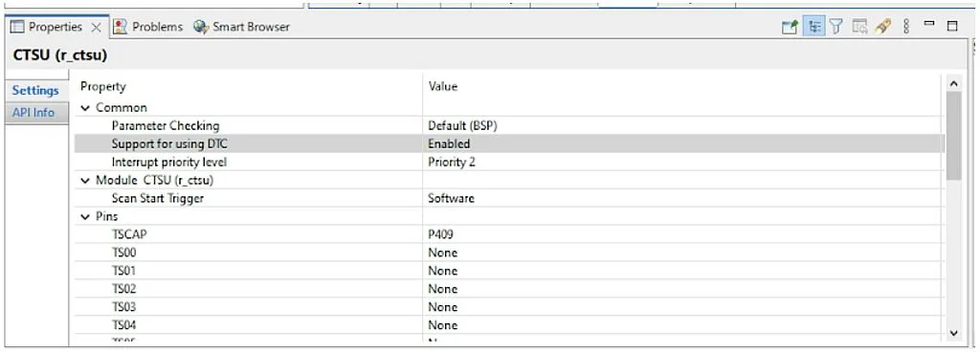980x352 pixels.
Task: Open the TS00 pin value None
Action: (442, 253)
